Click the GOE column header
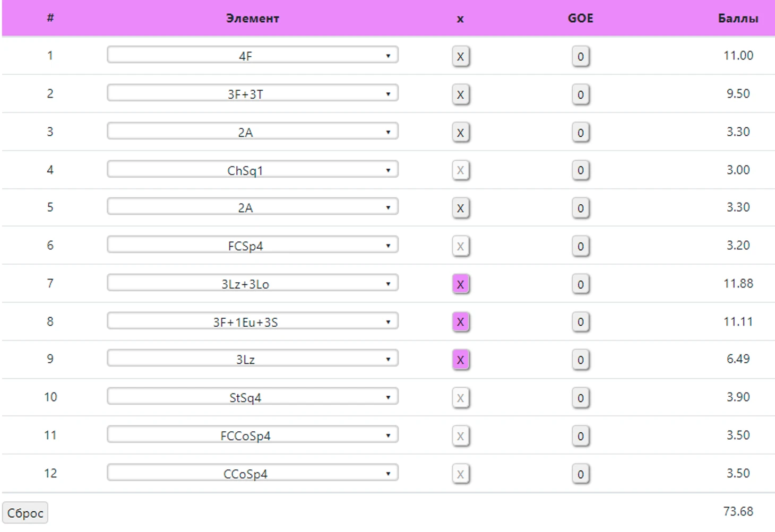Image resolution: width=775 pixels, height=532 pixels. tap(580, 19)
